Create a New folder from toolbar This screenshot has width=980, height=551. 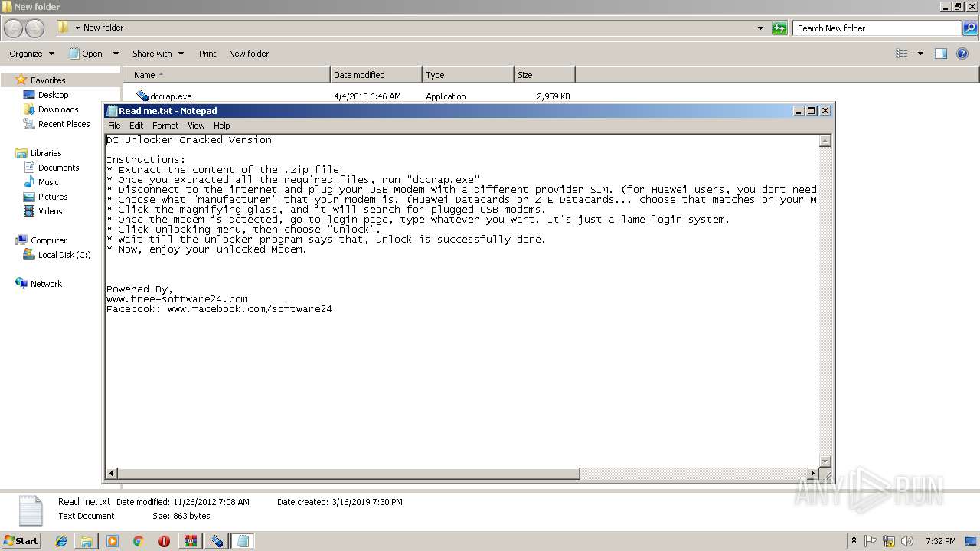click(x=249, y=54)
